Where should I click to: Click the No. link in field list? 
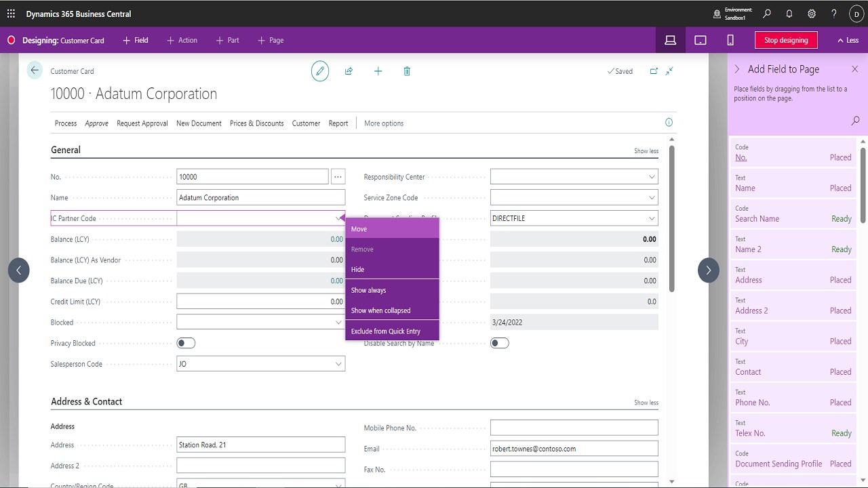[741, 157]
